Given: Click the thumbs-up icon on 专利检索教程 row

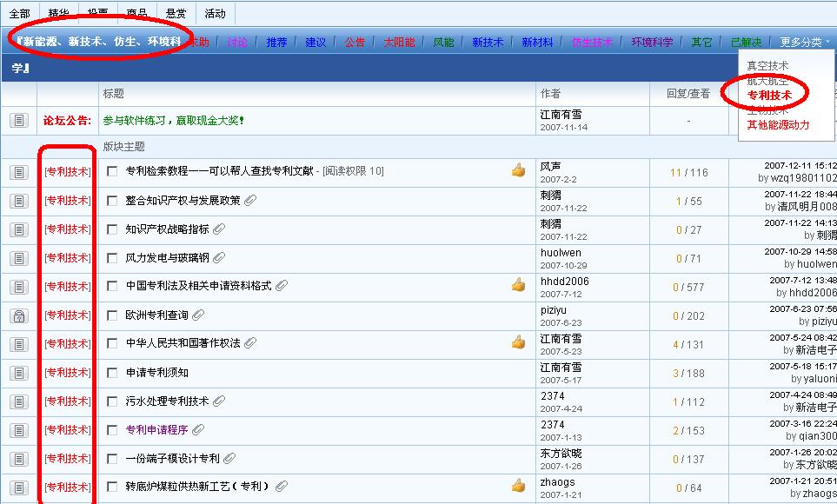Looking at the screenshot, I should point(518,170).
